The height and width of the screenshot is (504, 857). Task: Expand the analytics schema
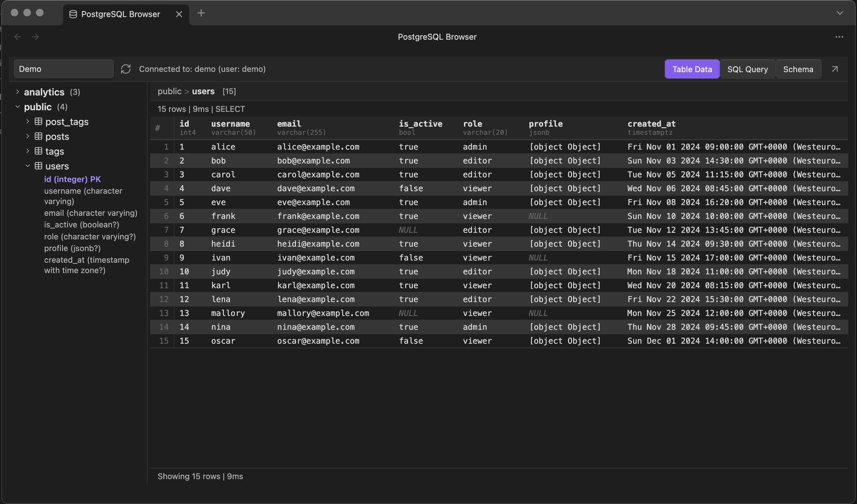click(18, 92)
